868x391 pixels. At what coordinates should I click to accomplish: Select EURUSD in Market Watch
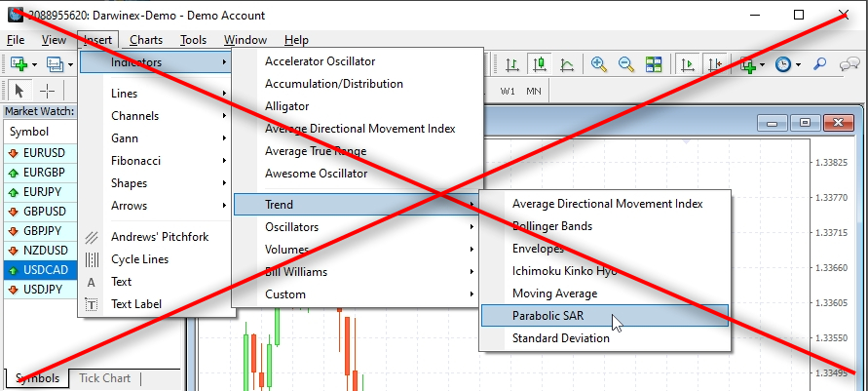pos(40,153)
